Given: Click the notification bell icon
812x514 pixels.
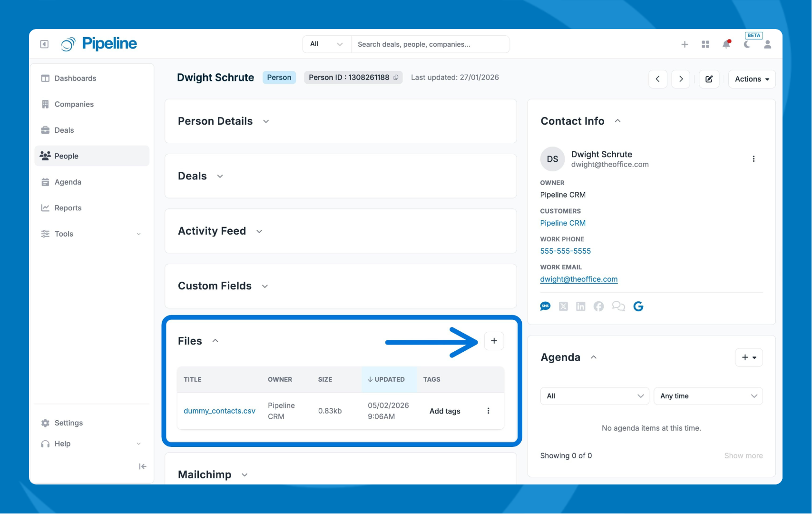Looking at the screenshot, I should (x=726, y=44).
